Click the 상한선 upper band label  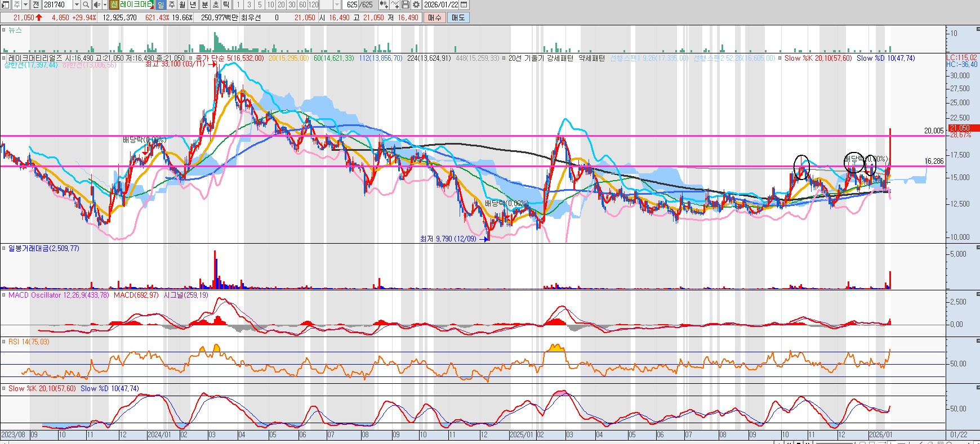[x=31, y=65]
